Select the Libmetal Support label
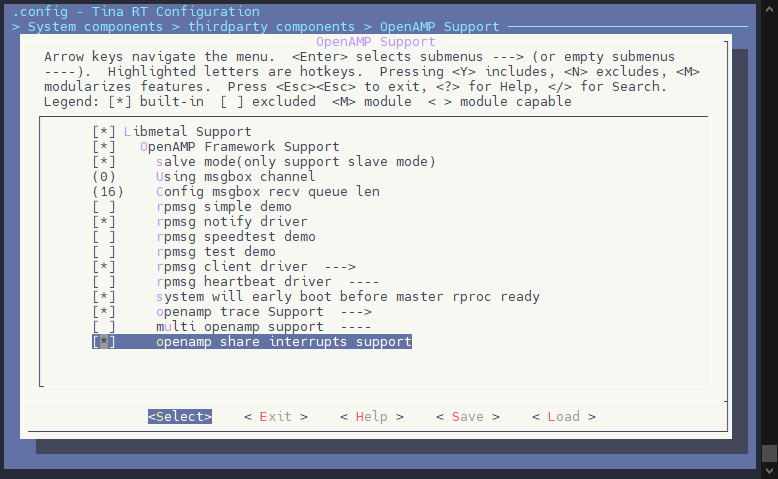The height and width of the screenshot is (479, 778). [x=188, y=132]
